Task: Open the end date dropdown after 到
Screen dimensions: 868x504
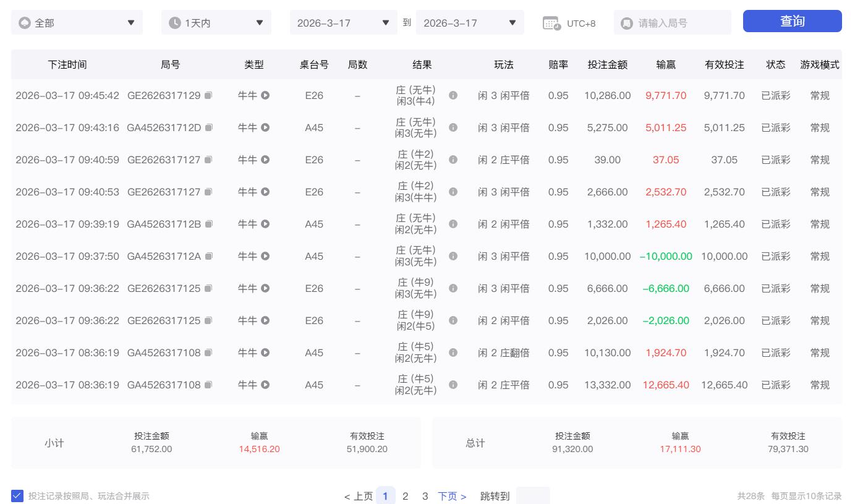Action: pos(470,22)
